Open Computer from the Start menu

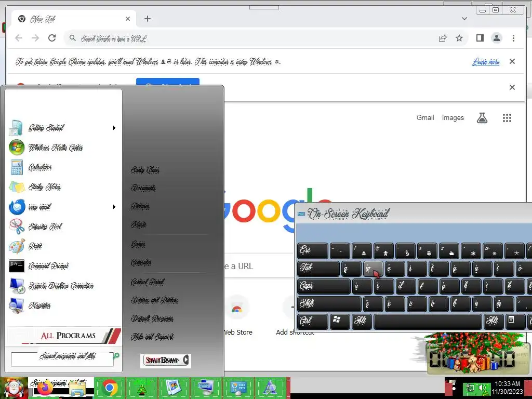pos(141,262)
